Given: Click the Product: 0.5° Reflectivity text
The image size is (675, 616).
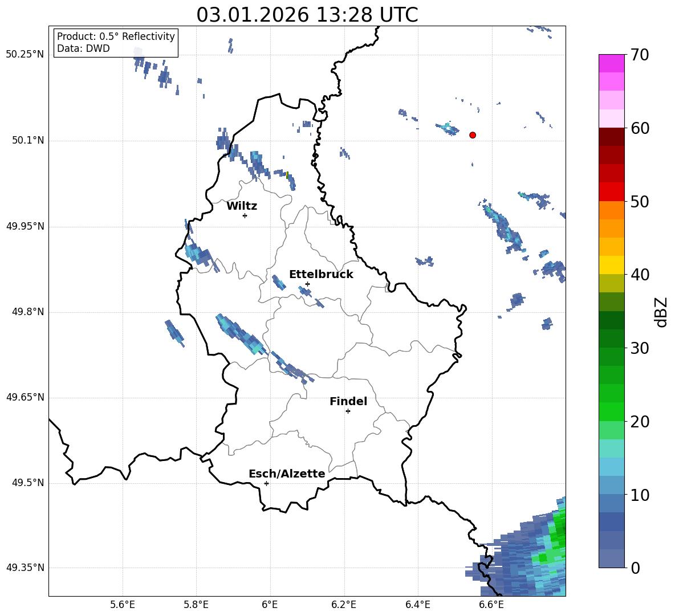Looking at the screenshot, I should coord(116,36).
